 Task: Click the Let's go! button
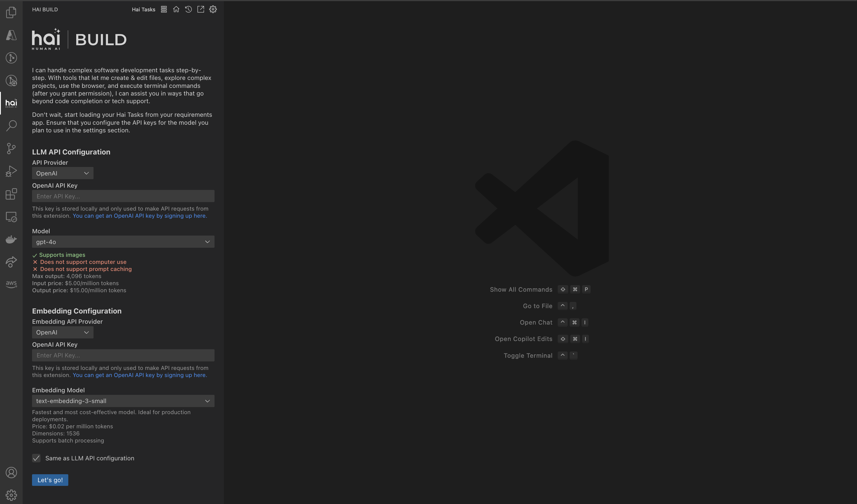tap(50, 480)
